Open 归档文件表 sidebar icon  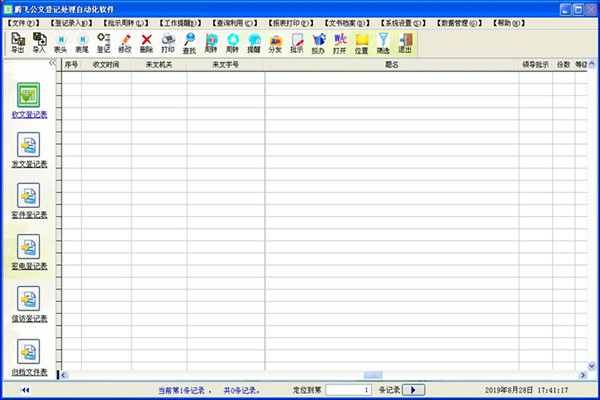click(x=29, y=351)
